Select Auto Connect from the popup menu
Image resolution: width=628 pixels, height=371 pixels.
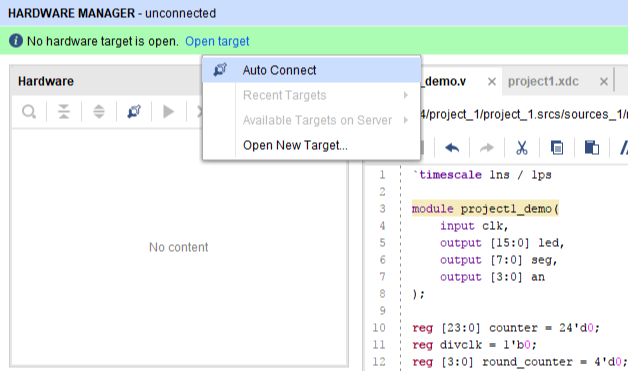point(311,70)
